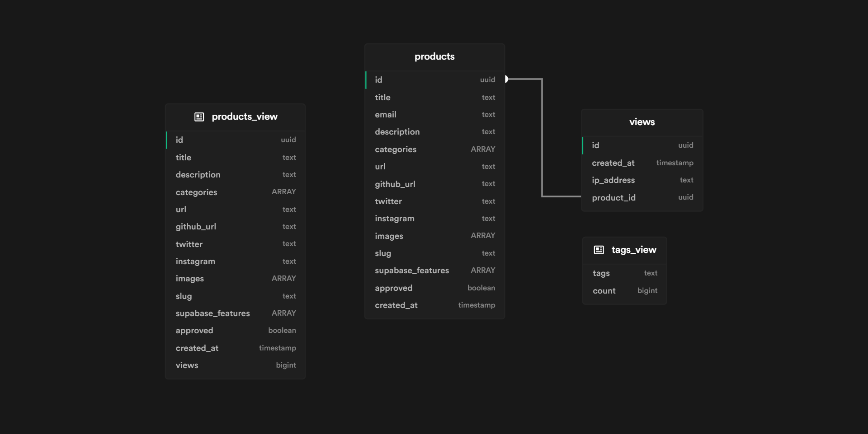Click the "products_view" title text
This screenshot has width=868, height=434.
pos(245,117)
